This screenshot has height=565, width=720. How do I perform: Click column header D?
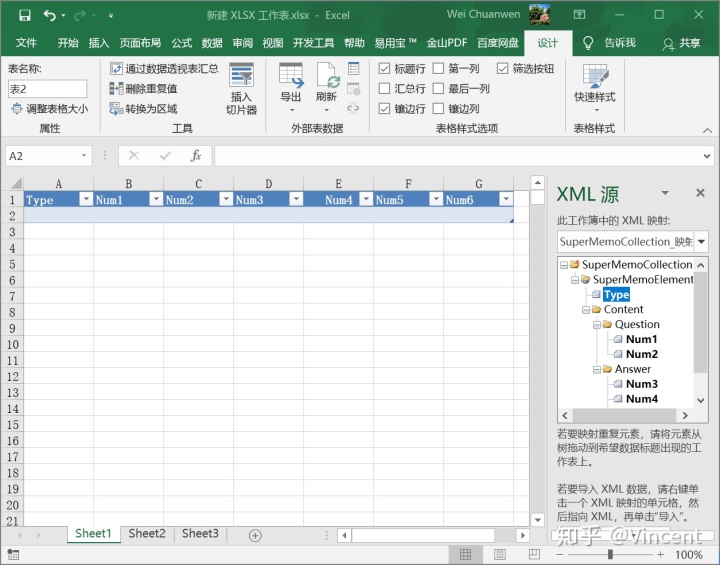pyautogui.click(x=269, y=184)
